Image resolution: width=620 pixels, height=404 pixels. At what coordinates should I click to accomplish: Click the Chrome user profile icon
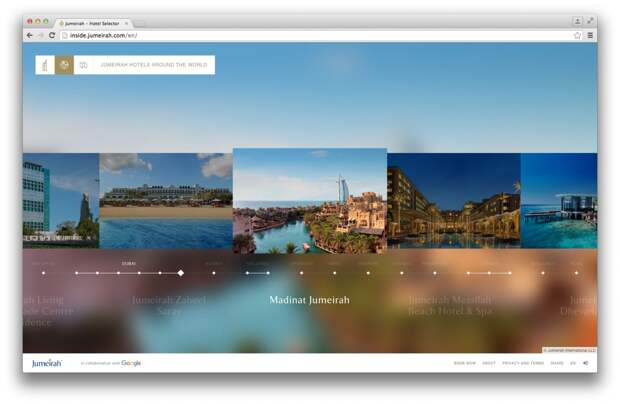[577, 21]
